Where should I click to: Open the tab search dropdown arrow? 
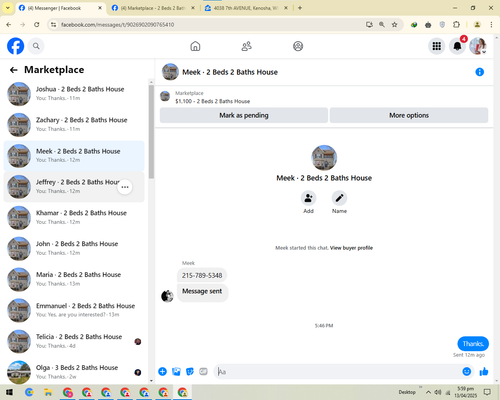pyautogui.click(x=7, y=8)
